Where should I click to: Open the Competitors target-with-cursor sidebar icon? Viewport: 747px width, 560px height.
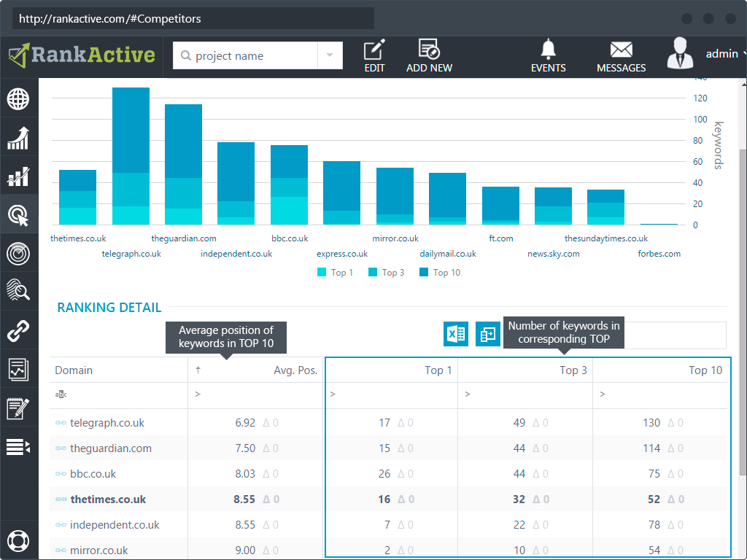tap(18, 215)
